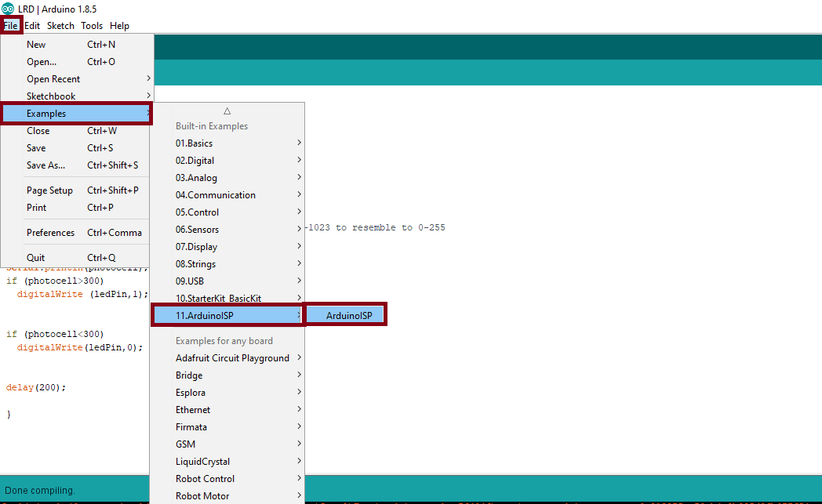Viewport: 822px width, 504px height.
Task: Choose Print from the File menu
Action: coord(77,208)
